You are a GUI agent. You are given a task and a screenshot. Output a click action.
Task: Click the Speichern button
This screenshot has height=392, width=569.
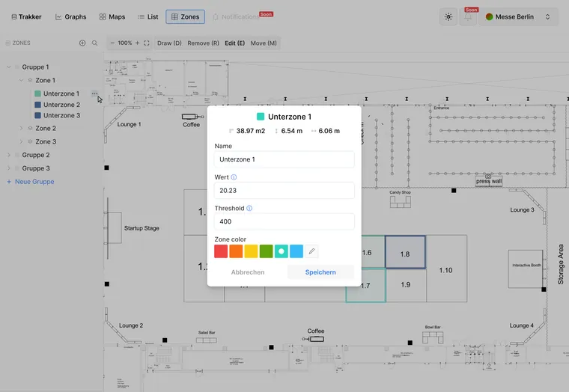320,272
